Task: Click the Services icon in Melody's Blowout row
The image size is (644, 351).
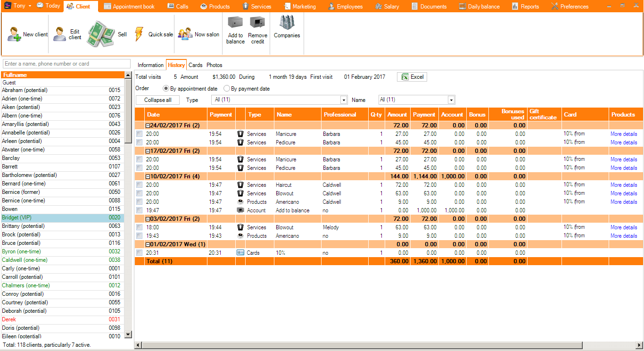Action: click(x=240, y=227)
